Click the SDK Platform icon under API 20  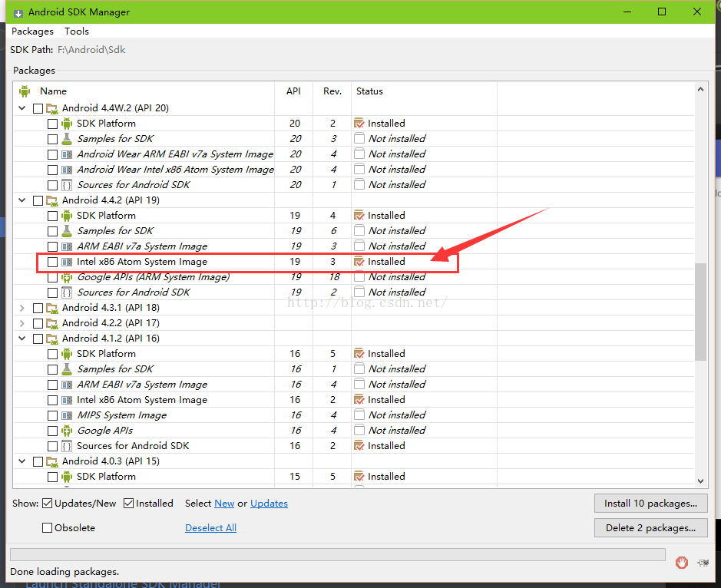coord(67,124)
